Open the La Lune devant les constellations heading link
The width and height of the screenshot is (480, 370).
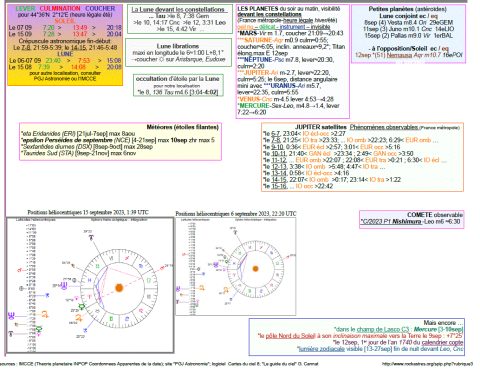(x=178, y=9)
